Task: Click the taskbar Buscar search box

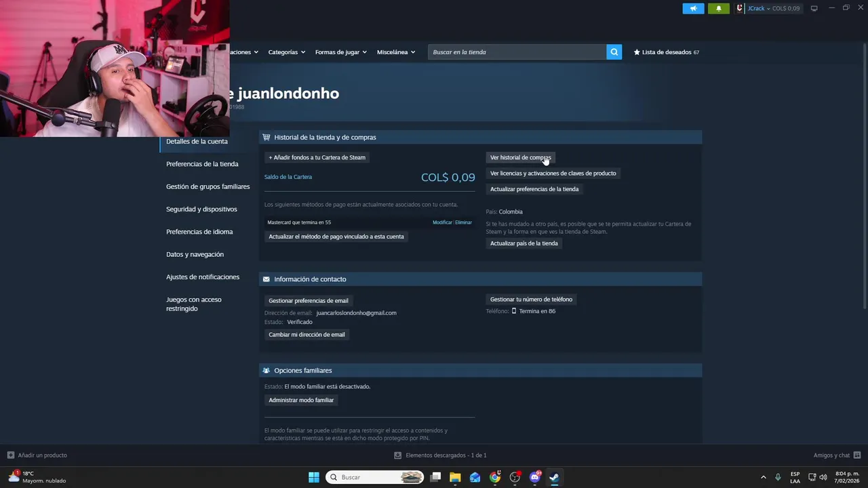Action: 375,477
